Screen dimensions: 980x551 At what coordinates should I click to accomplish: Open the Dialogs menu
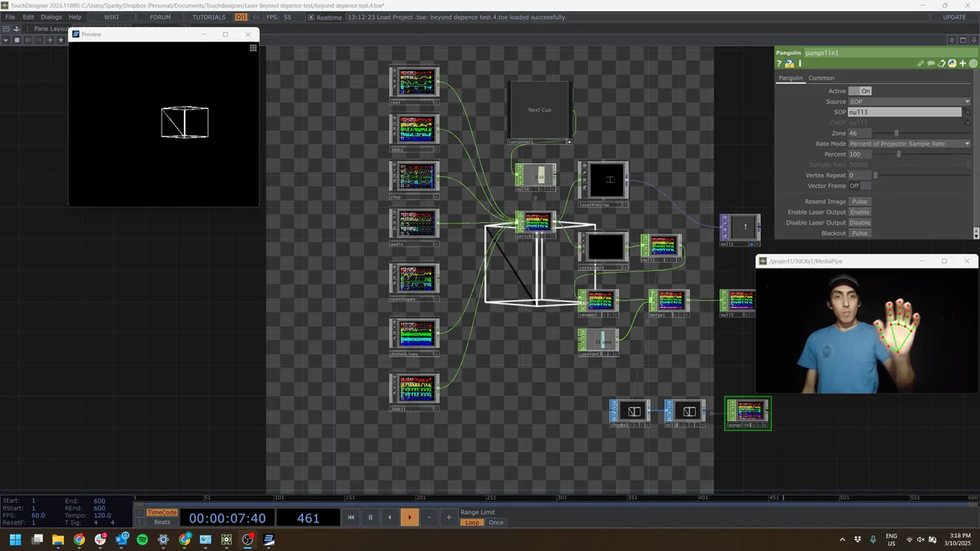coord(51,17)
